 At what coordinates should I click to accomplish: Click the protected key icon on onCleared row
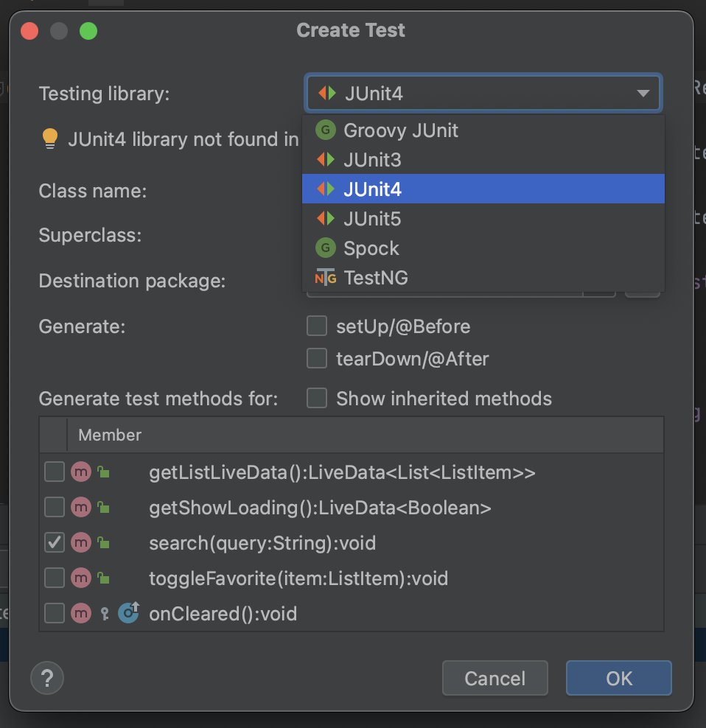[105, 614]
